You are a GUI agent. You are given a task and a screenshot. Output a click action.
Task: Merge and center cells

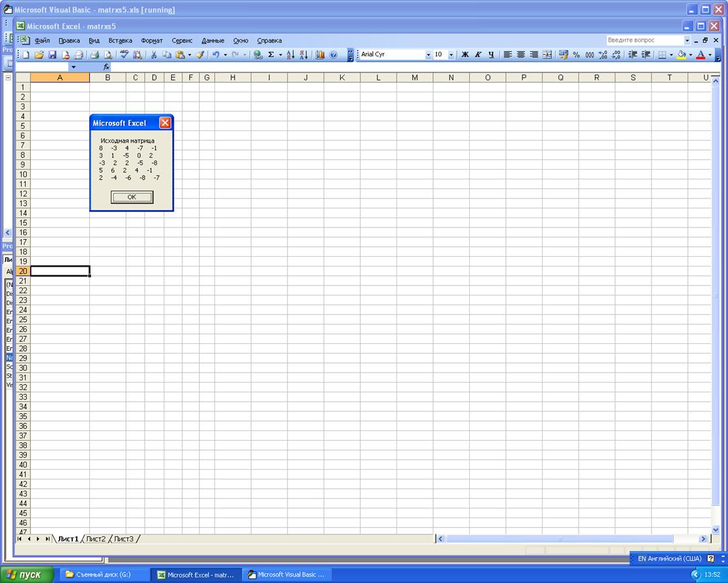pos(547,55)
